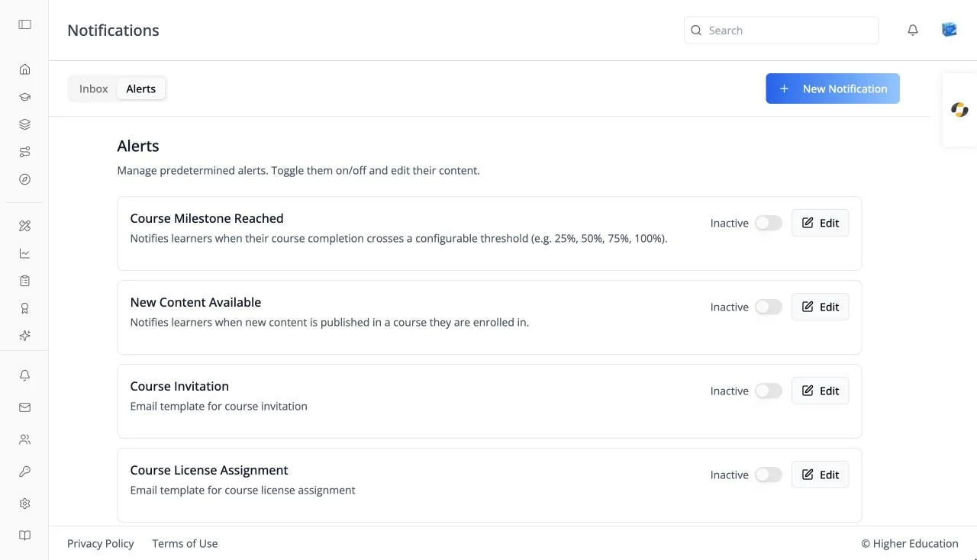The image size is (977, 560).
Task: Open the pencil and ruler design icon
Action: tap(24, 226)
